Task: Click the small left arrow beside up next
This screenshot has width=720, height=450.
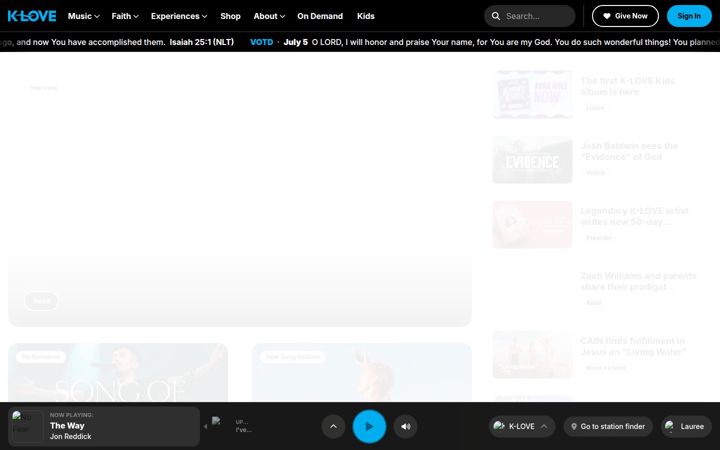Action: [205, 427]
